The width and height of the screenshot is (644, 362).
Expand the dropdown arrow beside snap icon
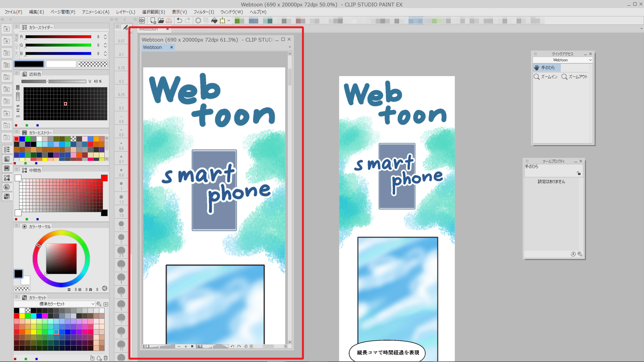pyautogui.click(x=229, y=21)
